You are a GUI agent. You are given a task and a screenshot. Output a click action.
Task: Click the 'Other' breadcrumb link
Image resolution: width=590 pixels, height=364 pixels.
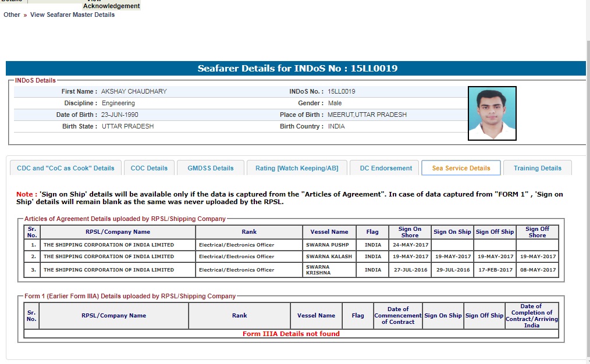click(12, 15)
